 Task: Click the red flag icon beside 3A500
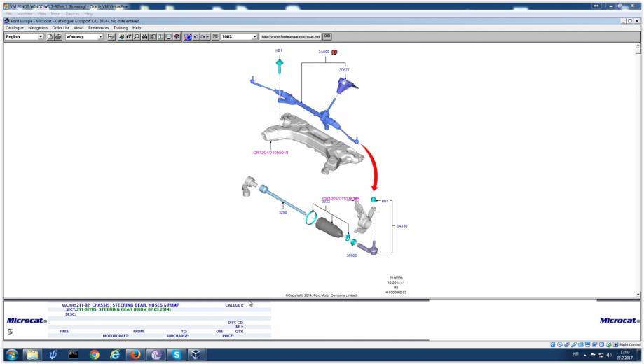334,52
